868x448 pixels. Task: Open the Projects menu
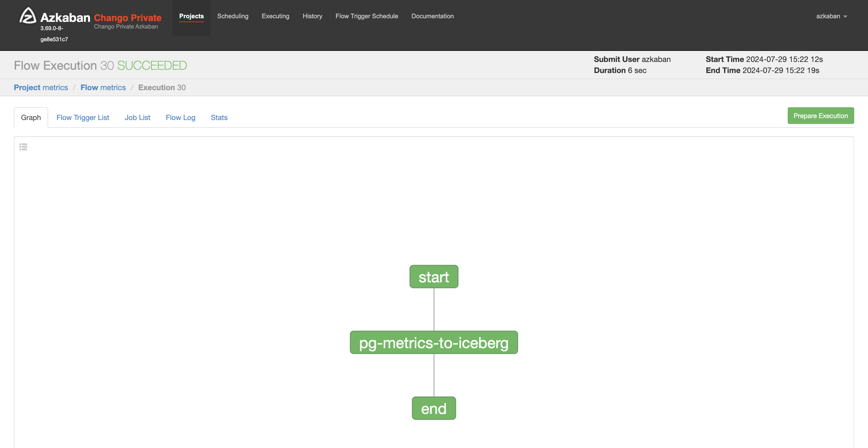tap(191, 16)
